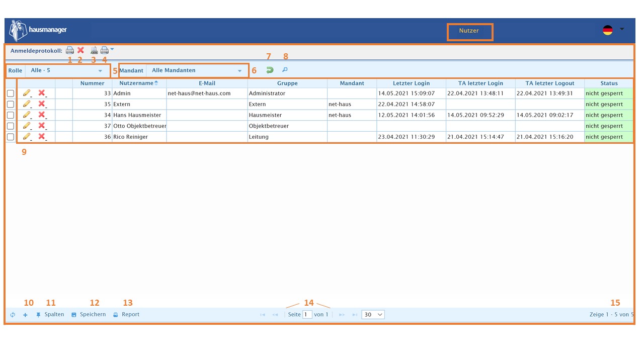
Task: Edit Otto Objektbetreuer with pencil icon
Action: point(27,126)
